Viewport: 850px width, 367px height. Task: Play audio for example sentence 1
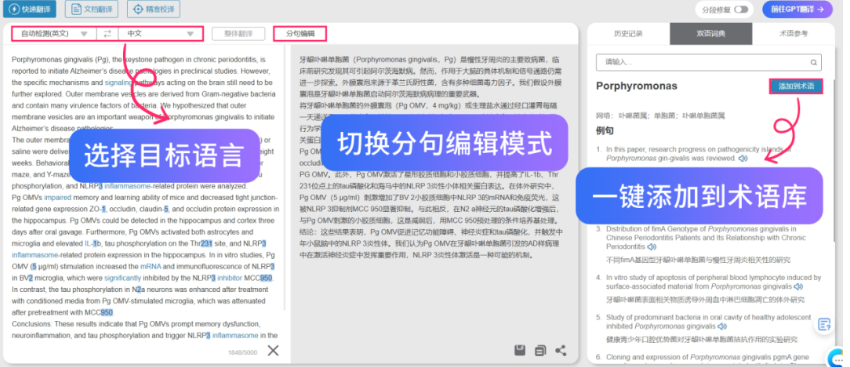743,158
